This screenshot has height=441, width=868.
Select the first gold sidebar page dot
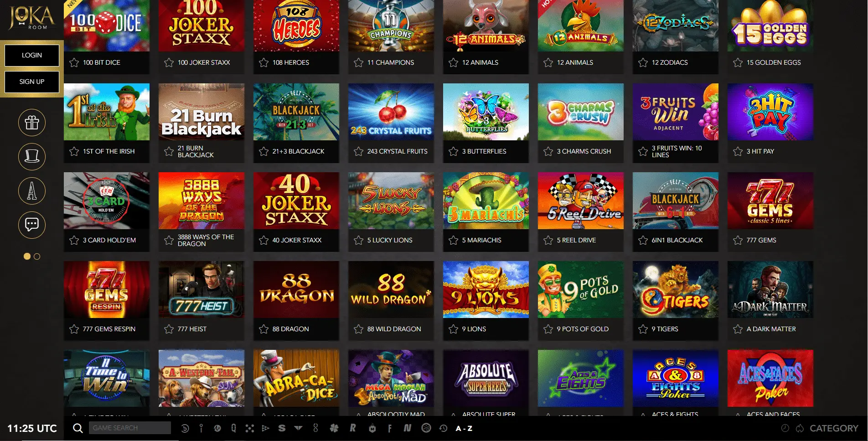(27, 256)
